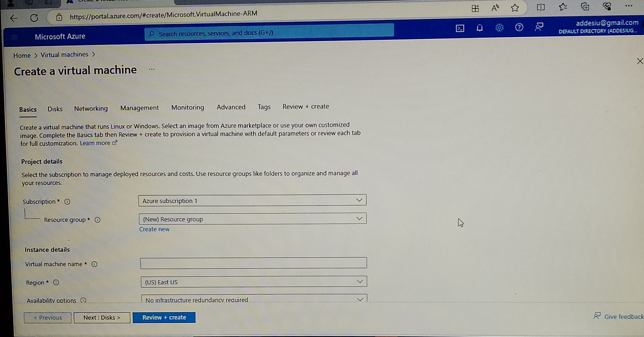Open the Help question mark icon
Viewport: 644px width, 337px height.
(x=519, y=27)
